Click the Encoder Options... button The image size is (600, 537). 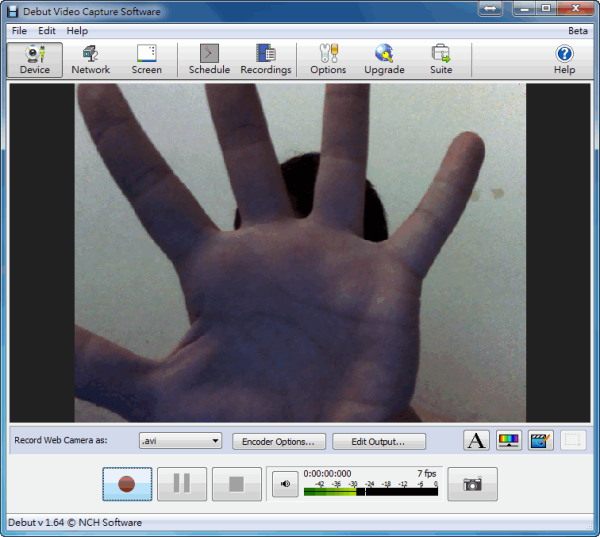(279, 442)
